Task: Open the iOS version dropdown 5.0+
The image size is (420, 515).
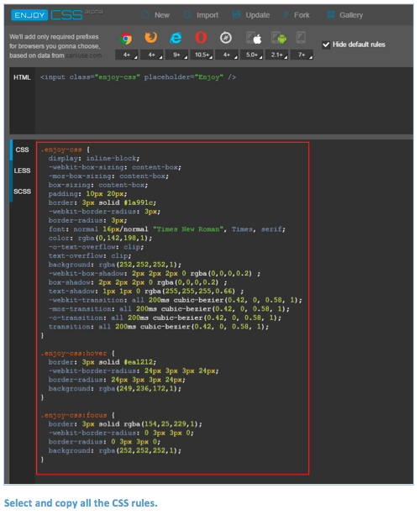Action: [251, 55]
